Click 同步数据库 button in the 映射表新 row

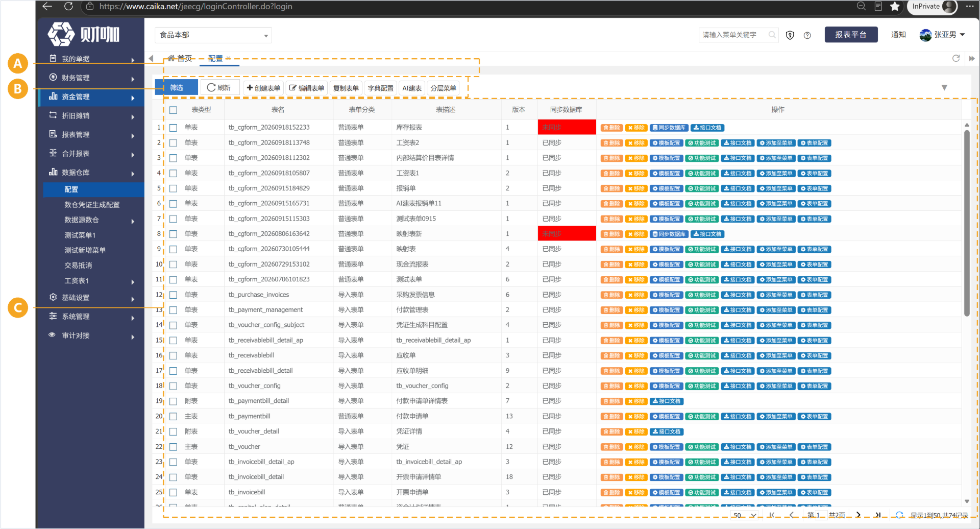click(670, 234)
